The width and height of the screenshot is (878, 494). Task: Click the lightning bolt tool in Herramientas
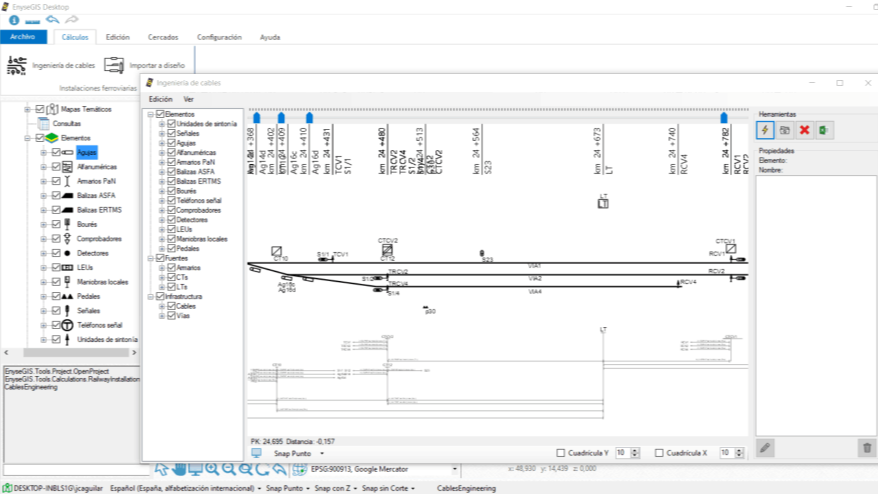point(766,130)
